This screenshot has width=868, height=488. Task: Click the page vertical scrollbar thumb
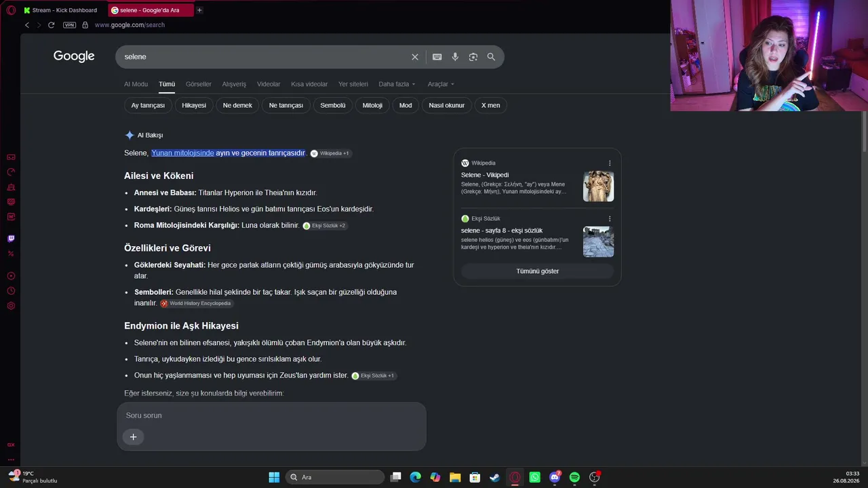point(865,130)
